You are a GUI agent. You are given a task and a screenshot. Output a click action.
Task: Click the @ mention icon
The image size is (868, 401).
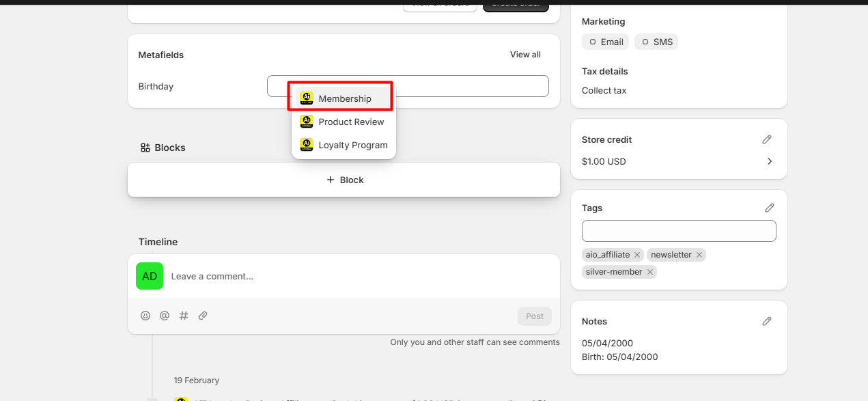click(165, 316)
